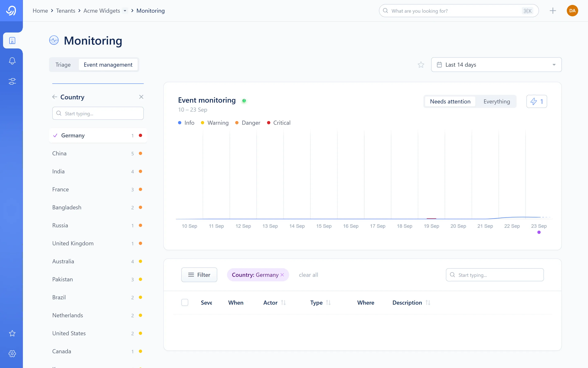Open settings gear in sidebar

click(12, 354)
